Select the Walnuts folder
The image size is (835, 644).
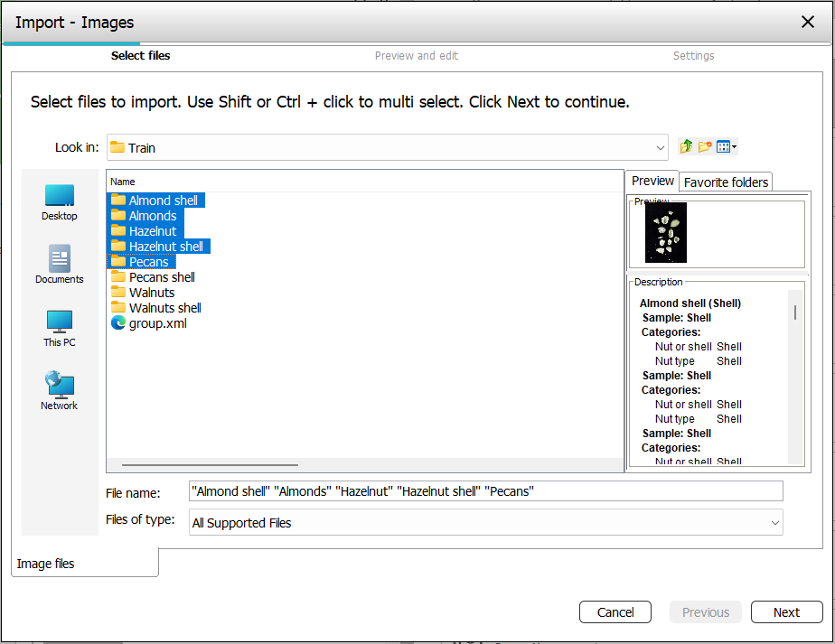coord(151,293)
